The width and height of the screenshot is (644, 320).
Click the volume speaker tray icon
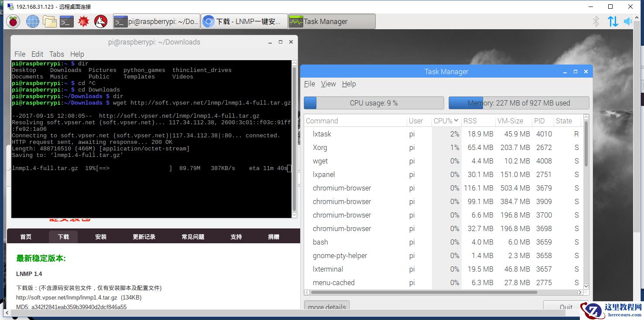coord(628,21)
